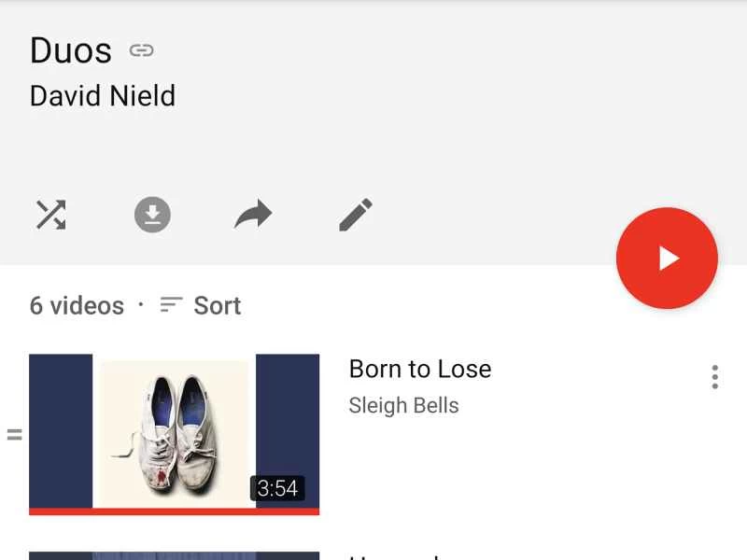This screenshot has width=747, height=560.
Task: Select the Born to Lose video title
Action: [419, 369]
